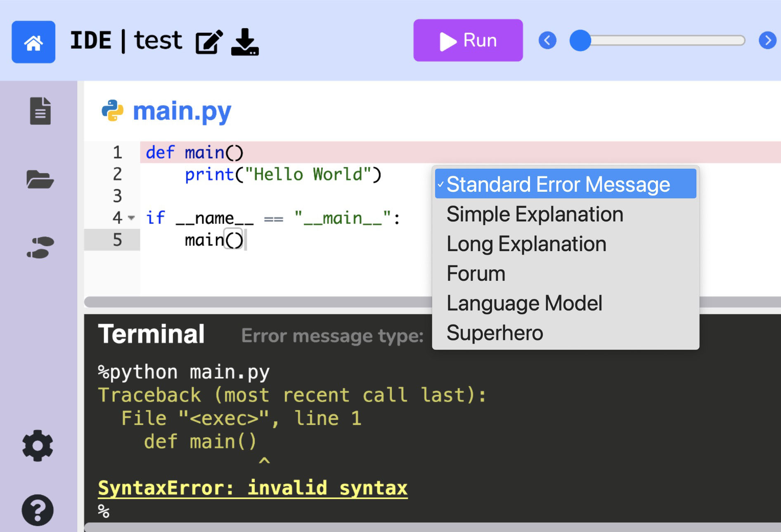Screen dimensions: 781x532
Task: Choose Long Explanation error type
Action: click(x=526, y=244)
